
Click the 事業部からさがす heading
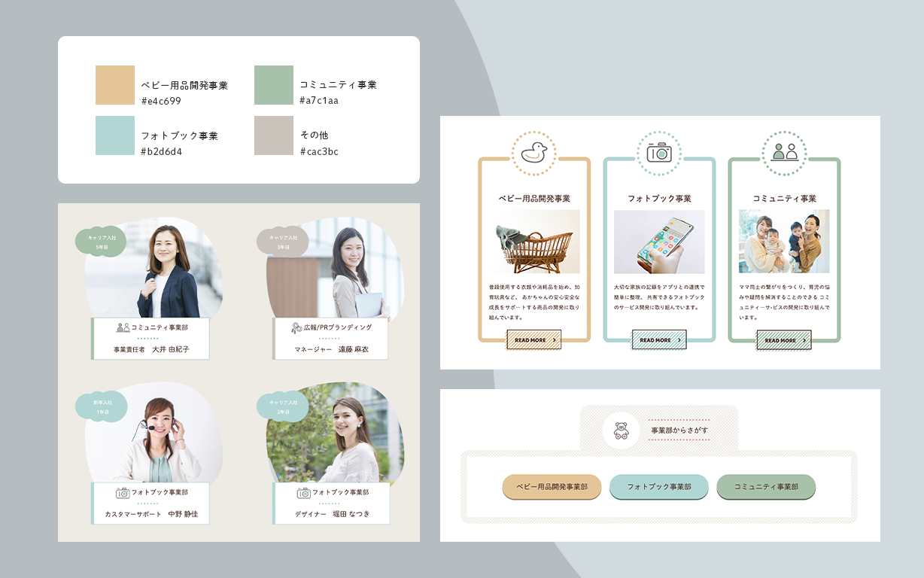(x=679, y=430)
